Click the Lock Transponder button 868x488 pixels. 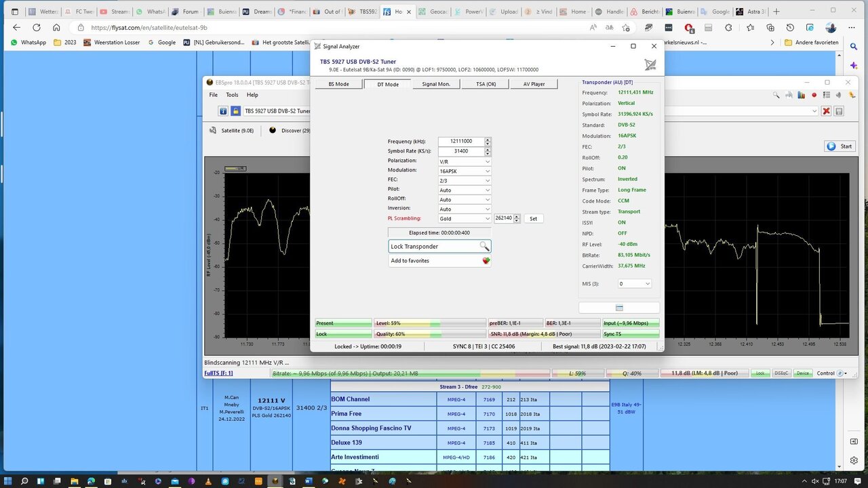pos(439,247)
